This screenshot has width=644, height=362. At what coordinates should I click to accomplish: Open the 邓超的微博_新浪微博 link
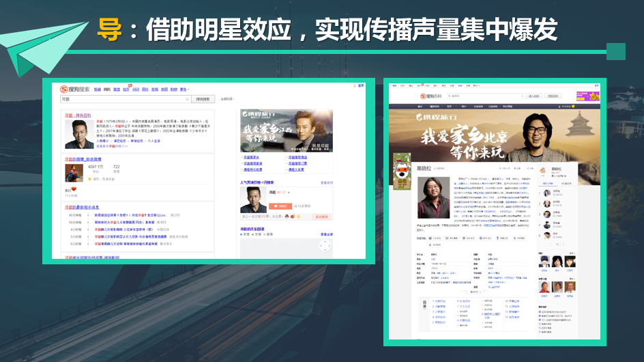pyautogui.click(x=83, y=159)
